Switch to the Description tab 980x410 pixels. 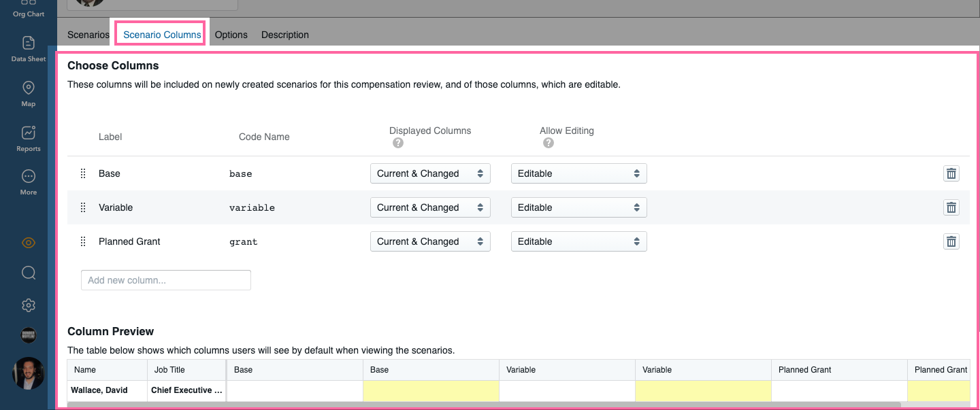(285, 35)
